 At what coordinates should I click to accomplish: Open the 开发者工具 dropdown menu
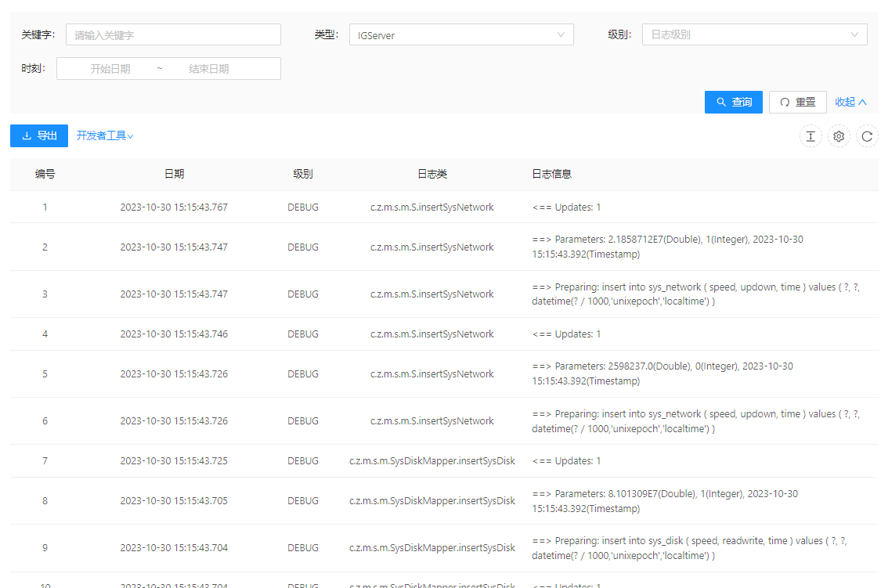(105, 135)
